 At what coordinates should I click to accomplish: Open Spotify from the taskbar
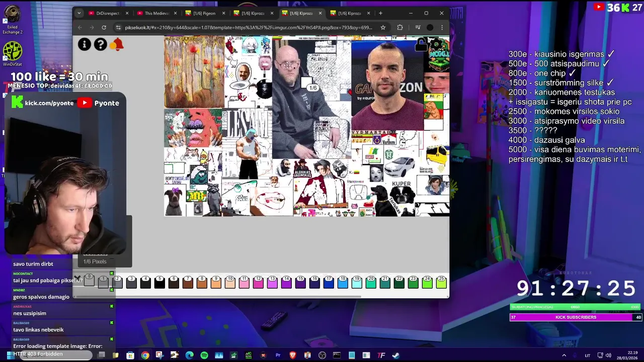204,355
